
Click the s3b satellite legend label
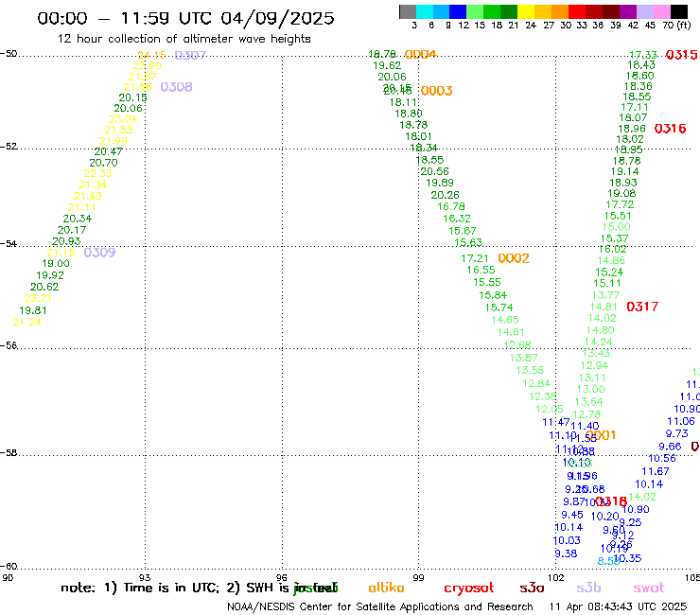click(588, 588)
